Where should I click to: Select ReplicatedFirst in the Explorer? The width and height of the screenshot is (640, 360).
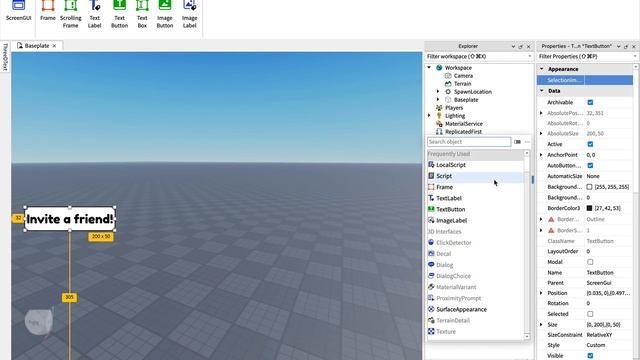pyautogui.click(x=463, y=131)
